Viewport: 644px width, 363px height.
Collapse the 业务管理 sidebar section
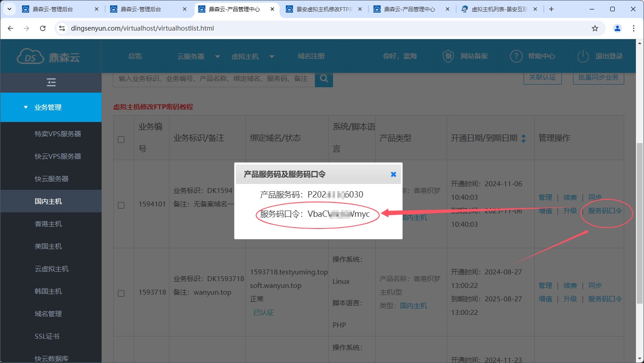(48, 108)
